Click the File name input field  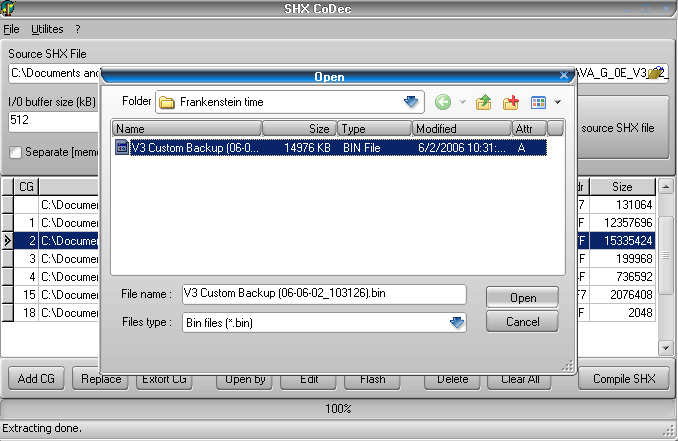tap(324, 294)
